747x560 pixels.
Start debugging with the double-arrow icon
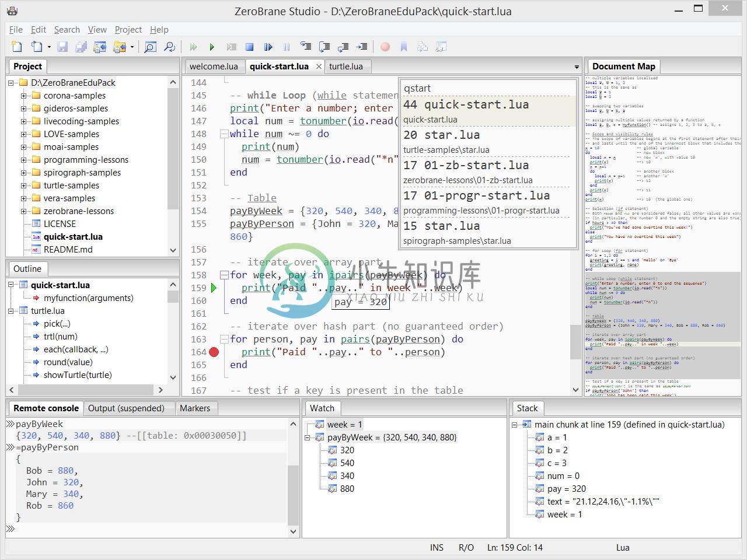tap(193, 47)
